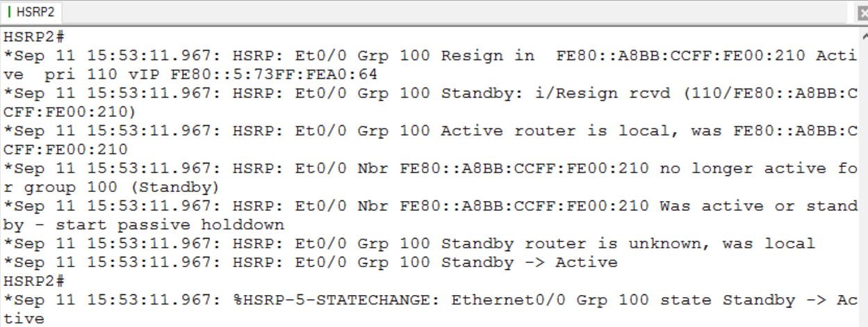Select the HSRP2 session tab
The height and width of the screenshot is (327, 868).
pos(31,12)
